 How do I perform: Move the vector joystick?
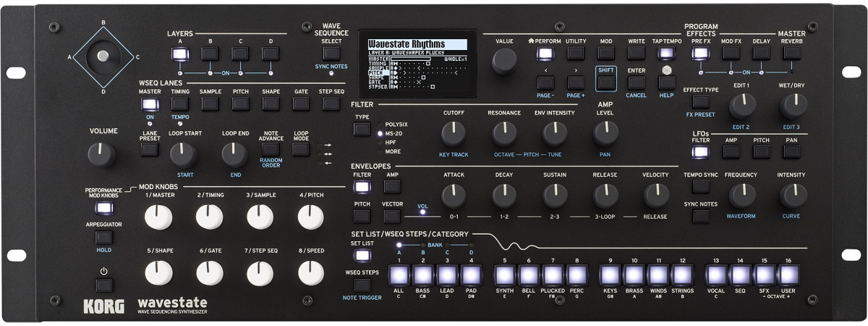[x=103, y=57]
